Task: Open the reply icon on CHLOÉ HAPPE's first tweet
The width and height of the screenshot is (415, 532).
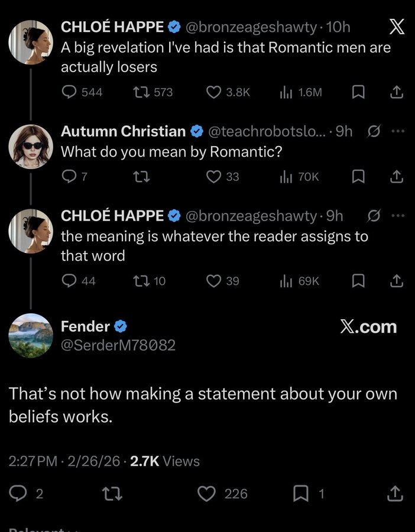Action: point(70,92)
